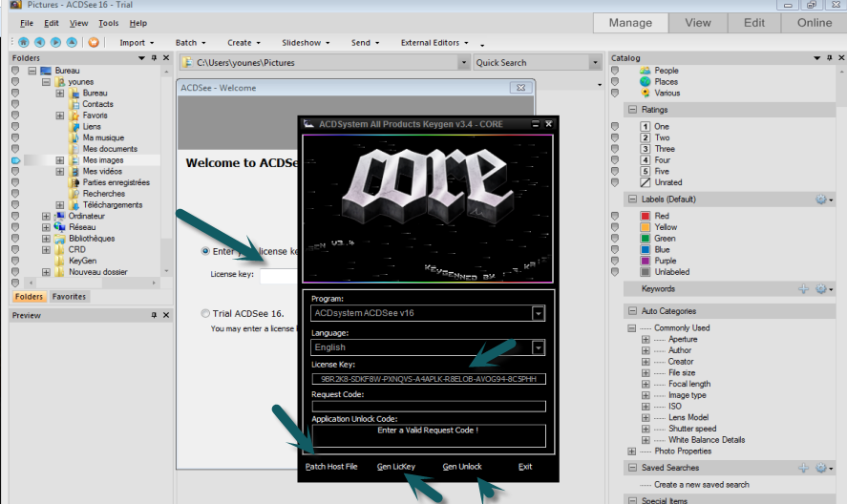847x504 pixels.
Task: Expand the Photo Properties node
Action: point(631,451)
